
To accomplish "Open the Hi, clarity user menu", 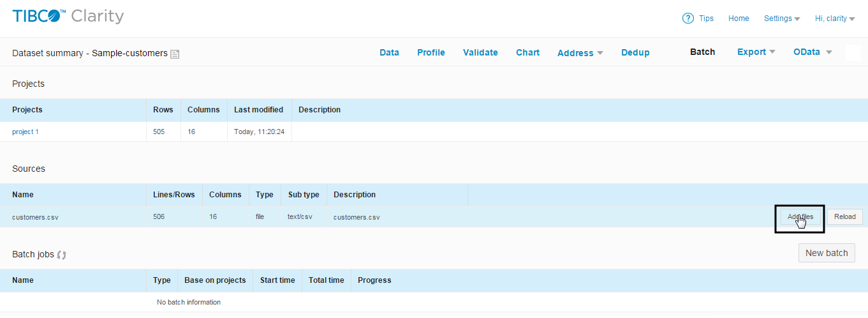I will 835,19.
